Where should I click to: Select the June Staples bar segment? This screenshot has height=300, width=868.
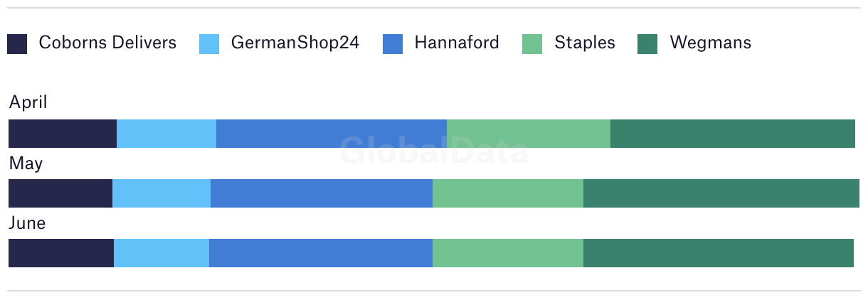point(508,253)
